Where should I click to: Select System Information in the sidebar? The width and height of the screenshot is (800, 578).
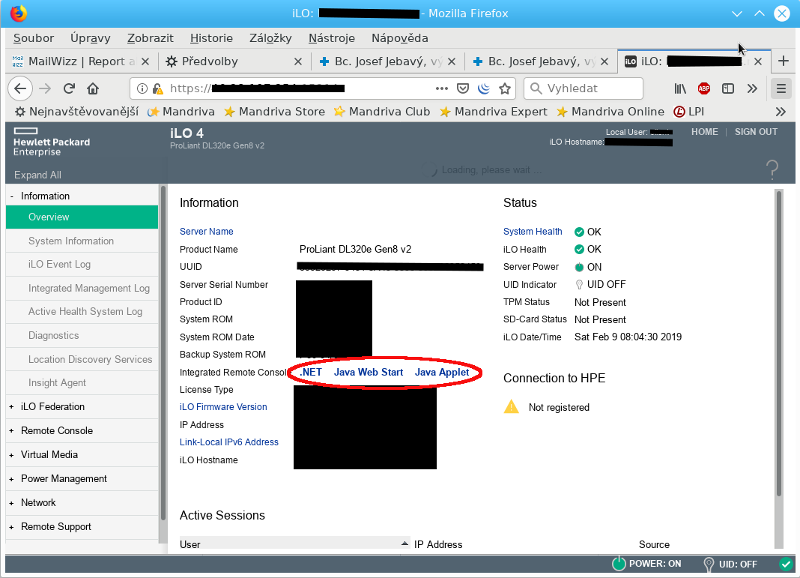click(x=82, y=241)
